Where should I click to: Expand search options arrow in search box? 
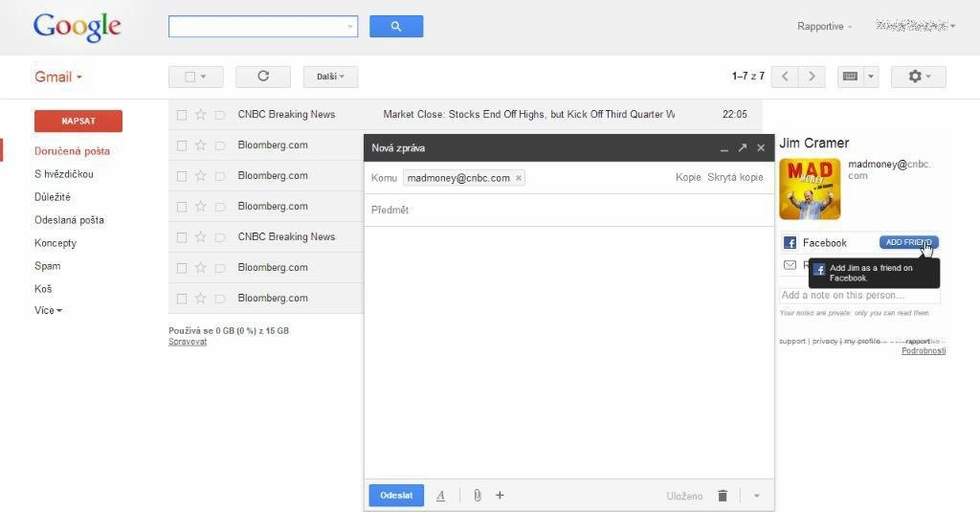click(349, 26)
